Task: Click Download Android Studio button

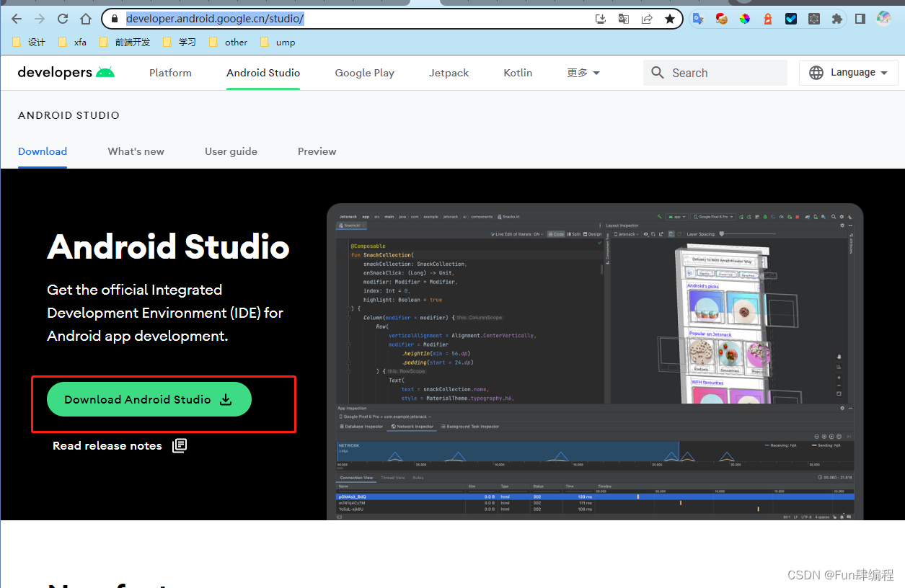Action: [x=149, y=399]
